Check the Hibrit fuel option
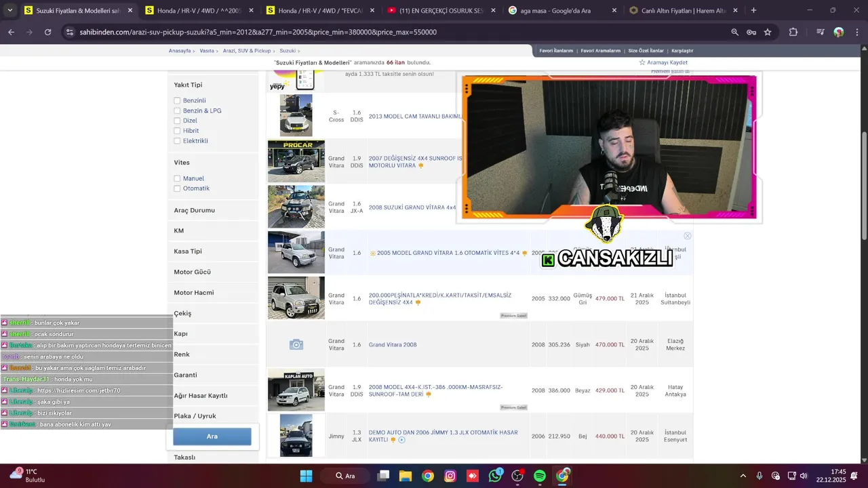This screenshot has height=488, width=868. (177, 131)
